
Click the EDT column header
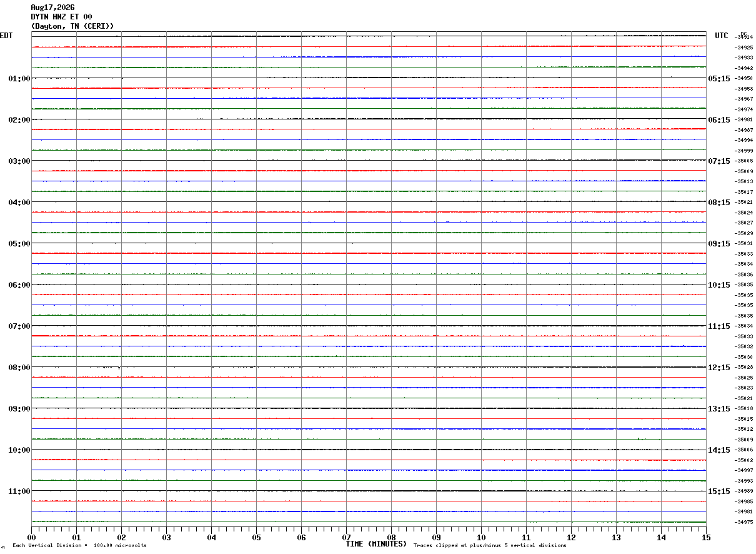[6, 36]
